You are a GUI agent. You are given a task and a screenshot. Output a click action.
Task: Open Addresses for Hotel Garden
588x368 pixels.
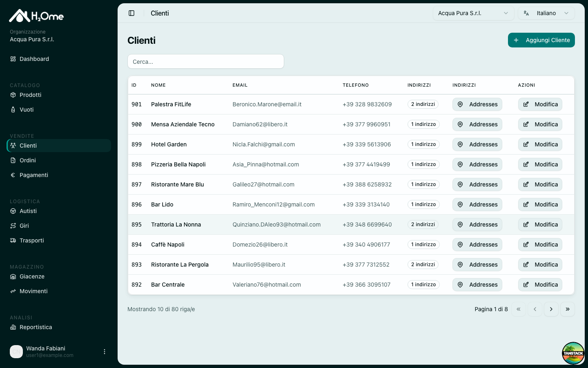pyautogui.click(x=477, y=144)
